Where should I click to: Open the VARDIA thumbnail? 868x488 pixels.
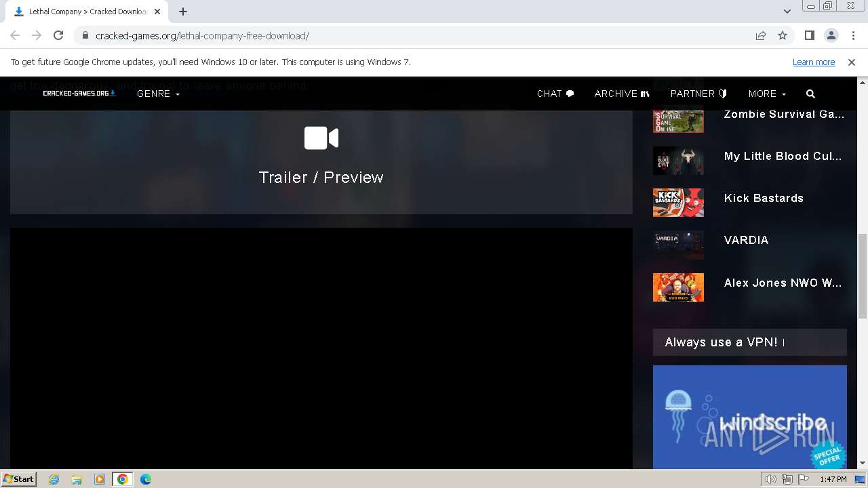[678, 245]
